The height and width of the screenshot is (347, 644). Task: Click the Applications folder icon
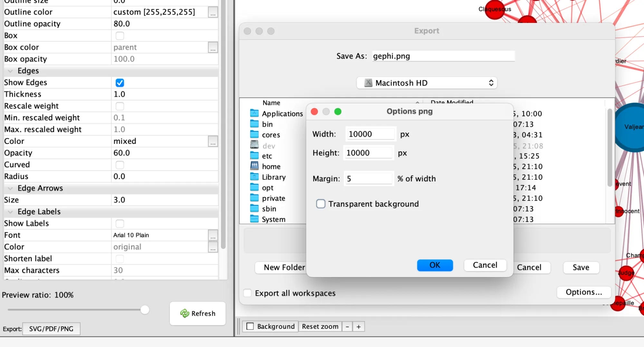[x=255, y=113]
